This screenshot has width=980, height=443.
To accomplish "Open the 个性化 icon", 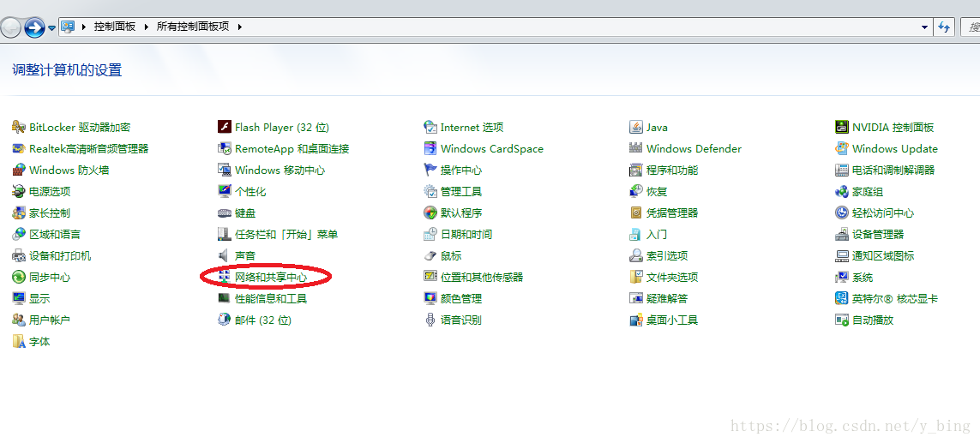I will pyautogui.click(x=225, y=191).
